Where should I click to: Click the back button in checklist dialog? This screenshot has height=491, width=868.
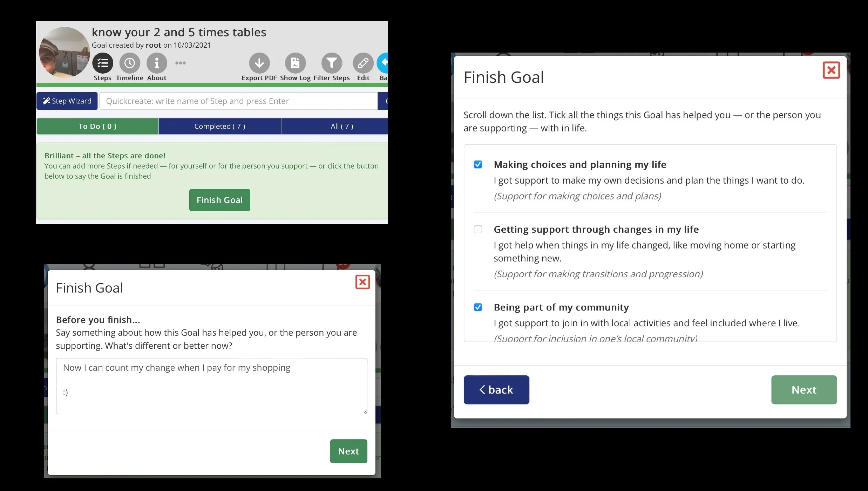(496, 390)
